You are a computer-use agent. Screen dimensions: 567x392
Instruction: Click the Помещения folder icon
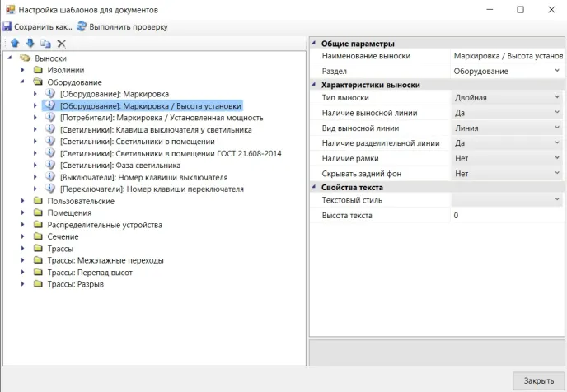[x=37, y=212]
